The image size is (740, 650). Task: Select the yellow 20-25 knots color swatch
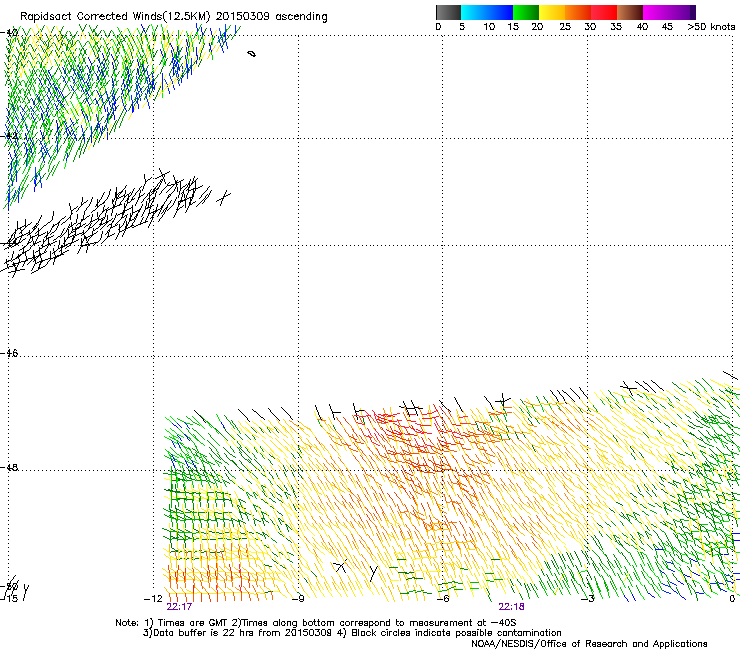pos(552,12)
